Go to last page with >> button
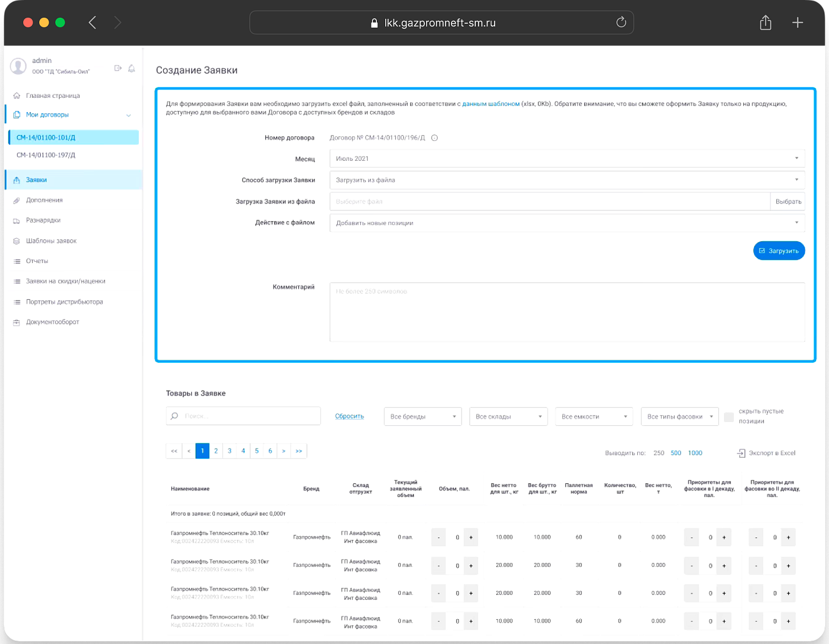Viewport: 829px width, 644px height. (x=299, y=451)
